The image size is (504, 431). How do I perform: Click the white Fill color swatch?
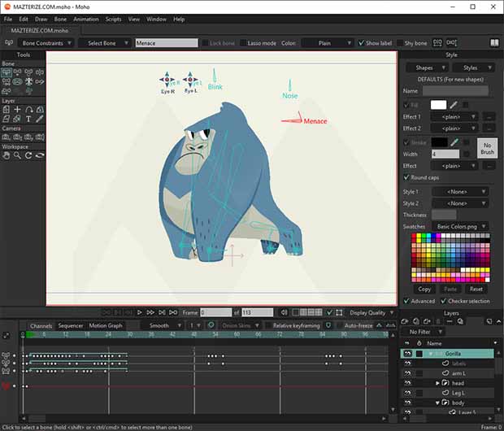[x=438, y=105]
